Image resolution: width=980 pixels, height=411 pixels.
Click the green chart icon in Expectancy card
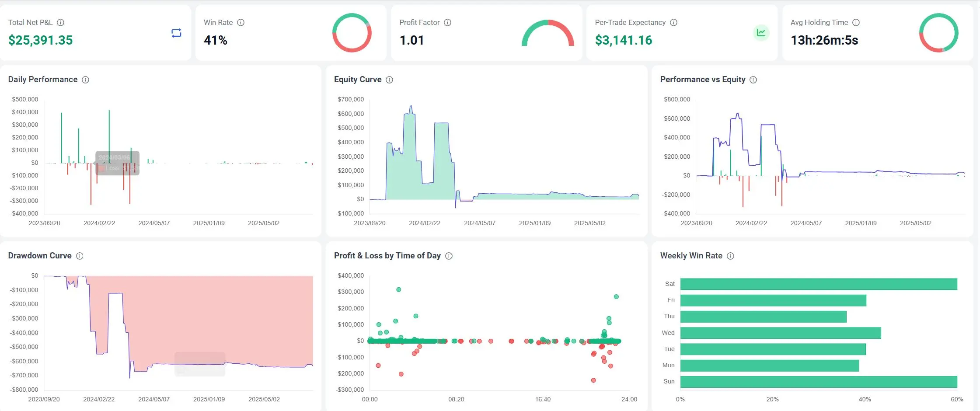[761, 33]
